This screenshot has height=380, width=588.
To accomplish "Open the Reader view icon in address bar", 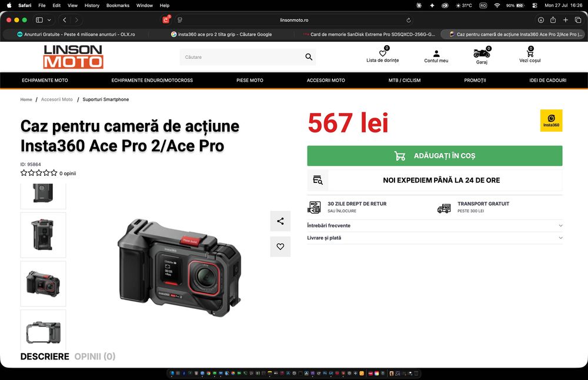I will coord(179,20).
